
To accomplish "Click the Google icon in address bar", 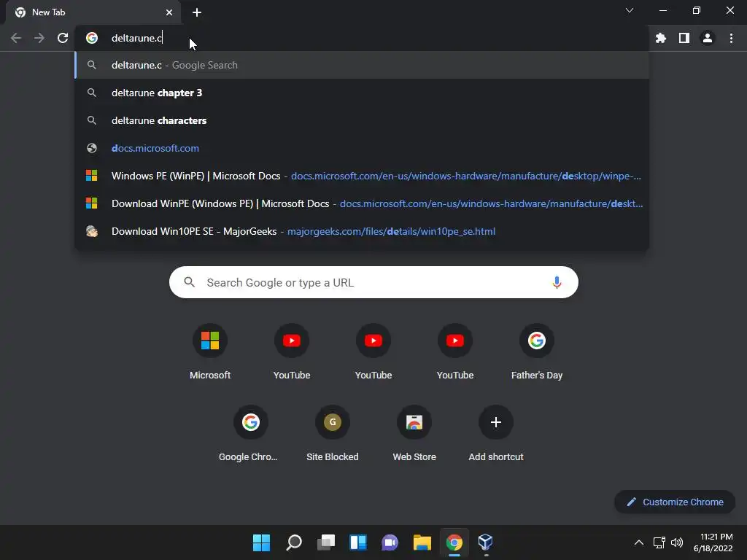I will (x=92, y=38).
